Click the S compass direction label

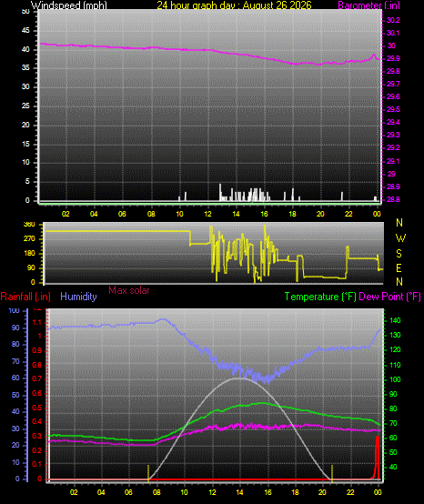pos(399,254)
